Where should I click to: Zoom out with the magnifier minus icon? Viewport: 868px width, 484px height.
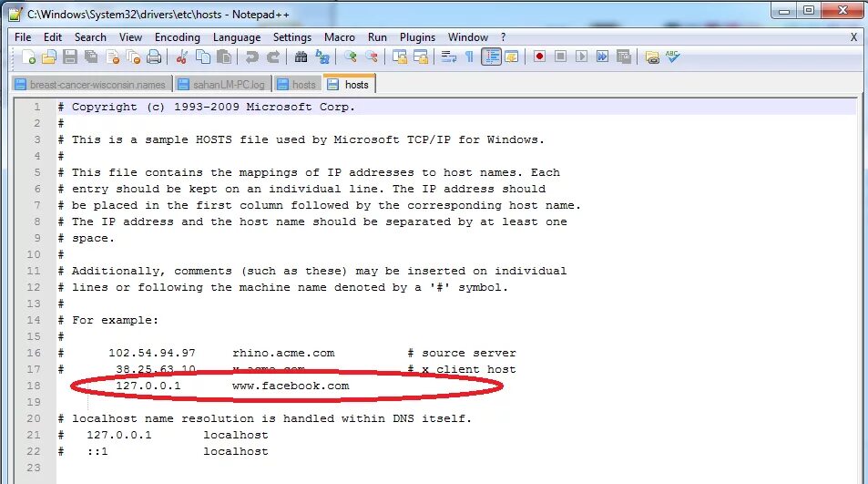tap(372, 57)
